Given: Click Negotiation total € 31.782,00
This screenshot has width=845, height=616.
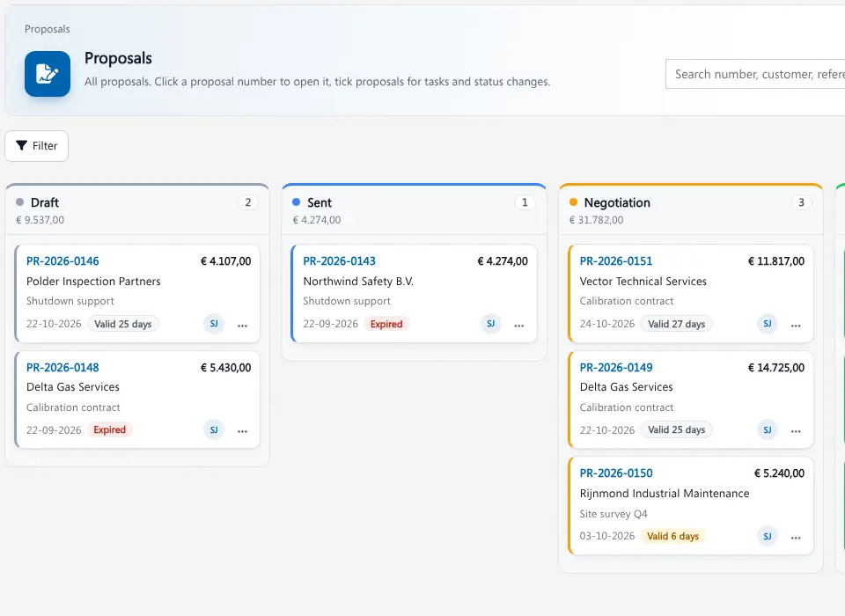Looking at the screenshot, I should point(596,220).
